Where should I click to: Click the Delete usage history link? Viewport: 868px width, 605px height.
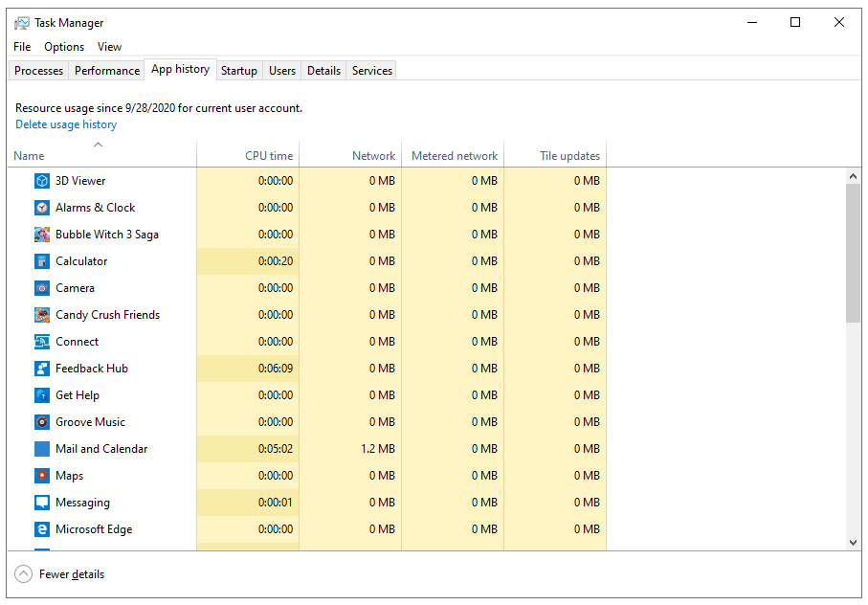66,124
